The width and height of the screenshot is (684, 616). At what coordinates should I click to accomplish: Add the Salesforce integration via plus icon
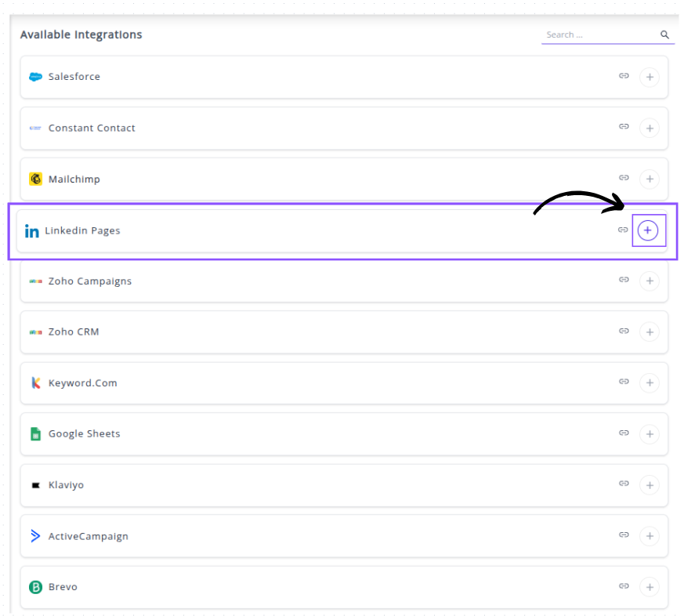pos(649,77)
